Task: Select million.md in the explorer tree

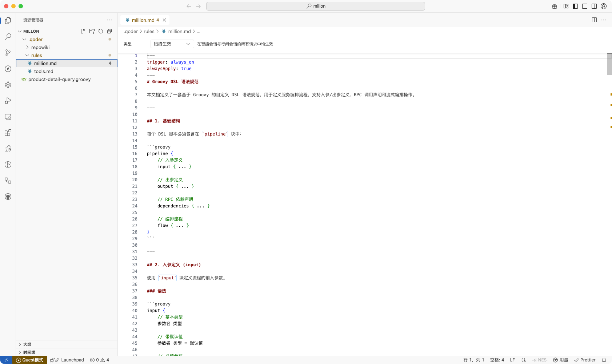Action: (67, 63)
